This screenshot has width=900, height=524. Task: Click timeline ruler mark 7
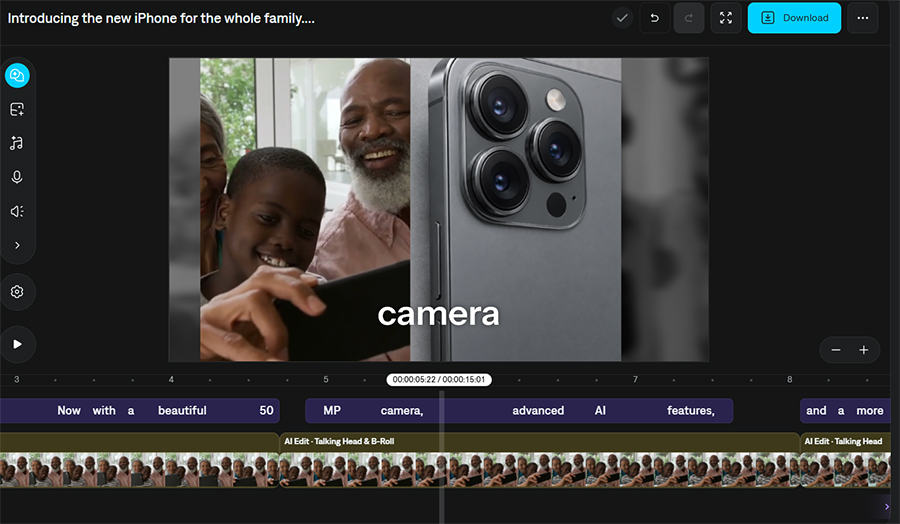(635, 379)
